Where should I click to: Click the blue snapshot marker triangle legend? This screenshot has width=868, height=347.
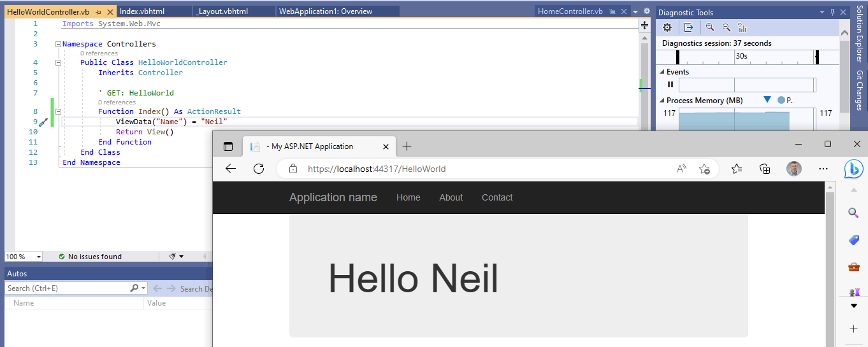point(767,100)
